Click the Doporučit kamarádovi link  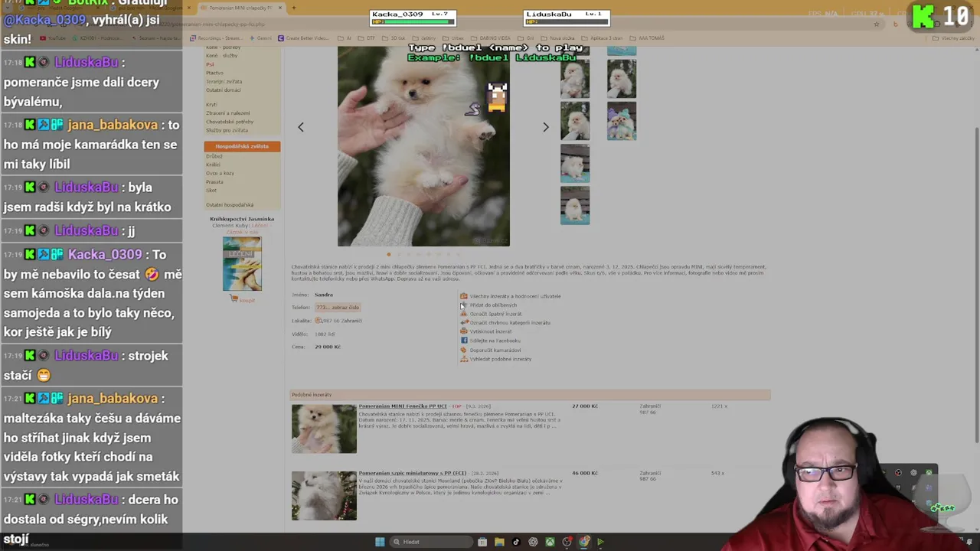tap(495, 350)
